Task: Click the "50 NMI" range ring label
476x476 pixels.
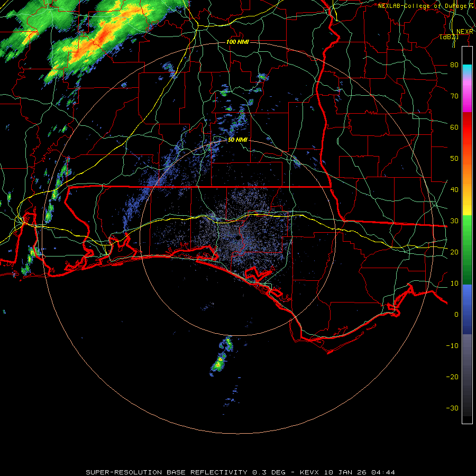Action: pyautogui.click(x=237, y=140)
